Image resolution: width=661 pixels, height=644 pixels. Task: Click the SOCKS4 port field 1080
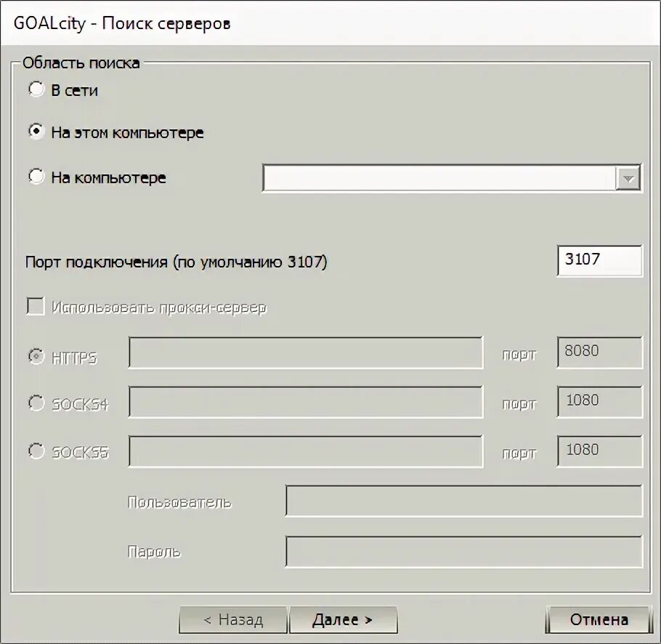599,402
